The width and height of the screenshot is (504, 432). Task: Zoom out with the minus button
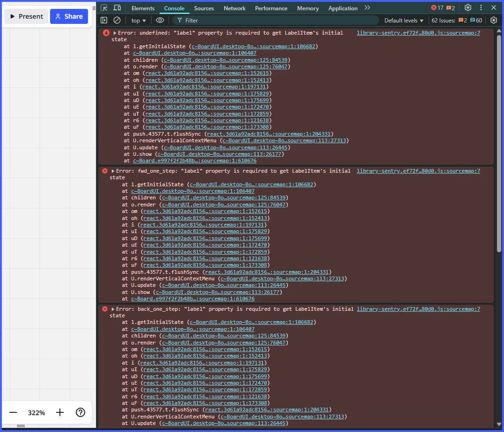pos(13,412)
